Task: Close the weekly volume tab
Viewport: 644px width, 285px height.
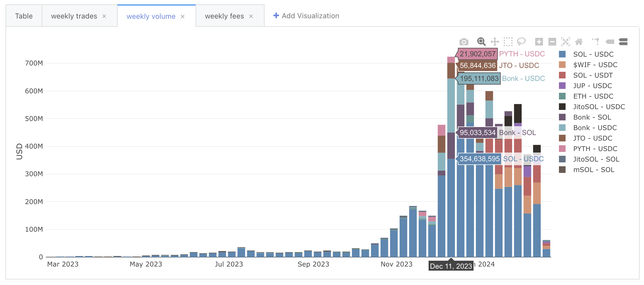Action: [183, 17]
